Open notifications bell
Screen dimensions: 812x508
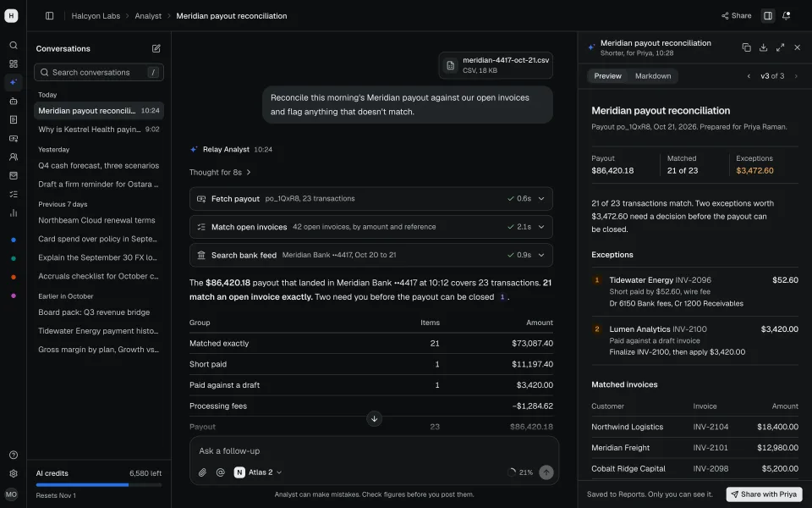click(786, 15)
